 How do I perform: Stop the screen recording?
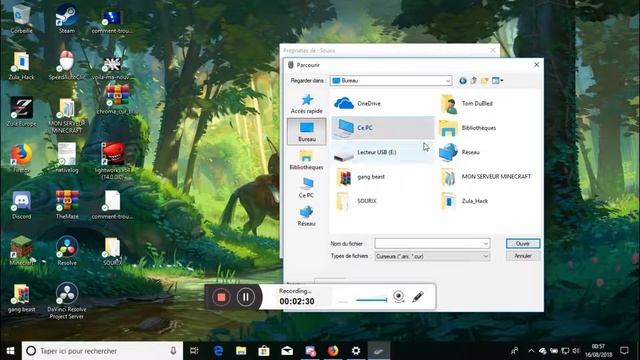tap(221, 297)
